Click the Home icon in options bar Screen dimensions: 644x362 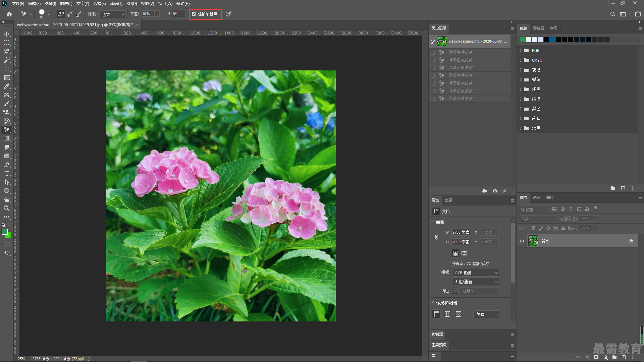(x=9, y=14)
